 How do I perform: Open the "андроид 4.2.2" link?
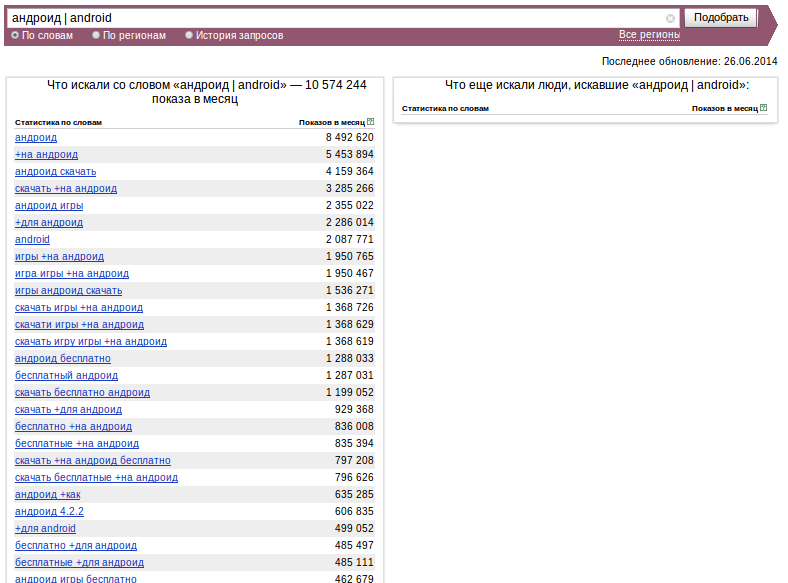(49, 512)
